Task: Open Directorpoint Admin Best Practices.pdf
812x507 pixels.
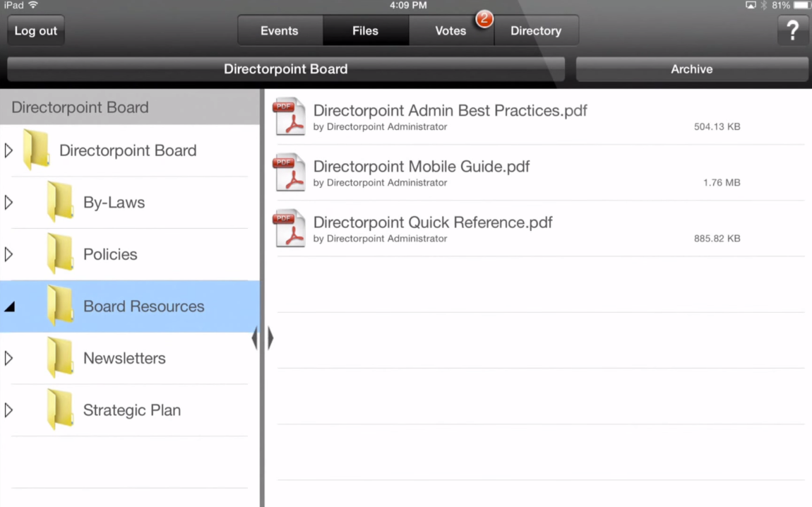Action: pyautogui.click(x=450, y=110)
